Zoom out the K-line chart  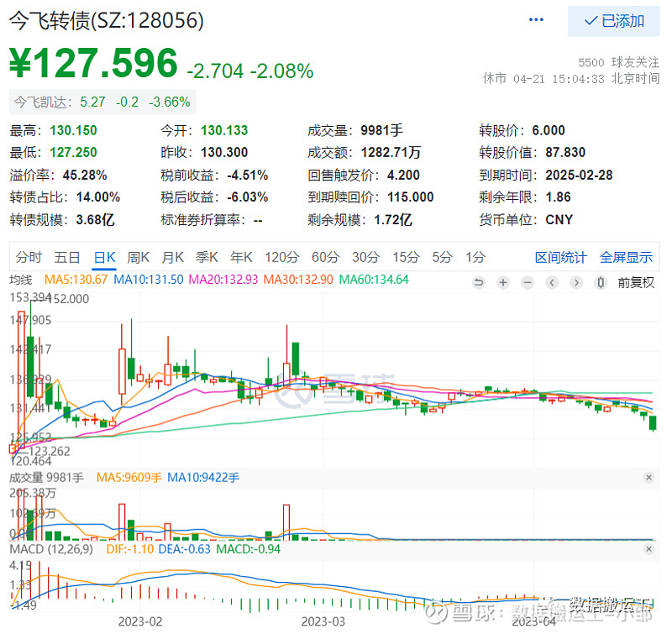click(528, 283)
